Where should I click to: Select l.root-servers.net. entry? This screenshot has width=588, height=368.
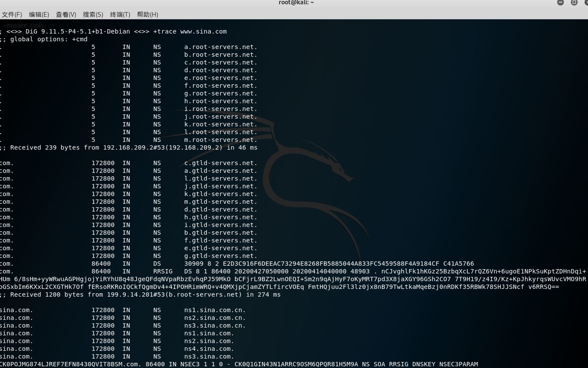click(x=221, y=132)
